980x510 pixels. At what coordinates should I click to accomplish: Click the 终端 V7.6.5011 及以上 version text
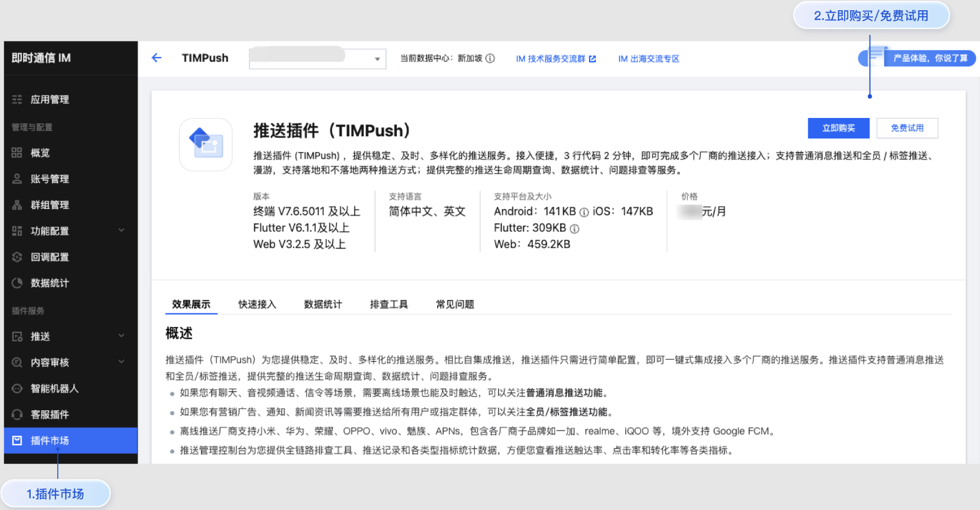tap(307, 212)
